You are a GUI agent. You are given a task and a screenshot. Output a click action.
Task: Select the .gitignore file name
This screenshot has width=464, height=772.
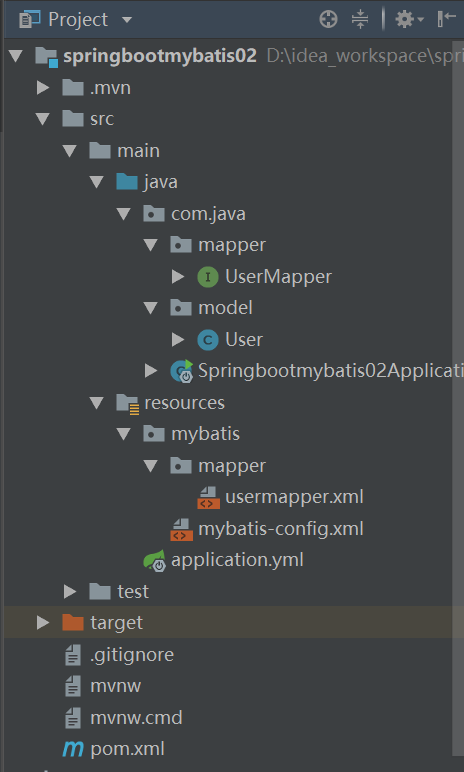(x=132, y=655)
